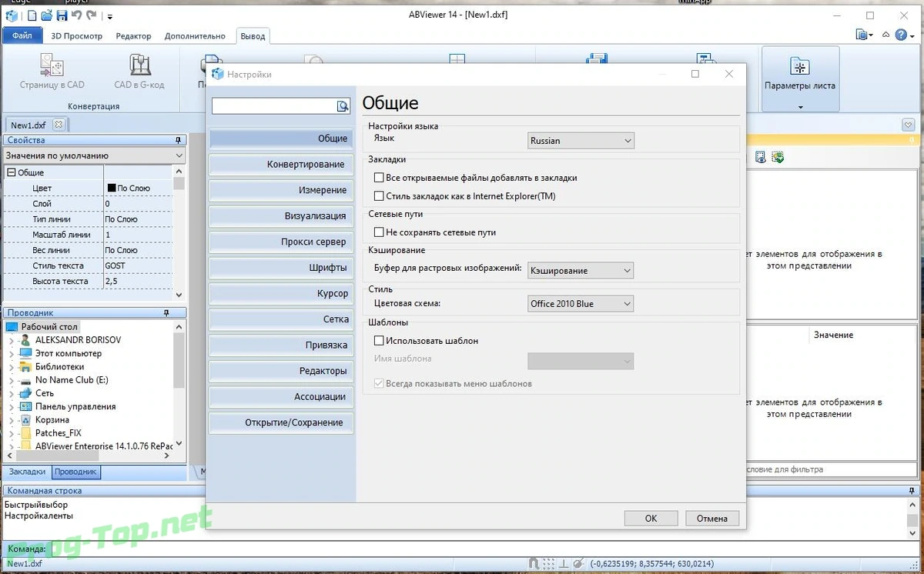This screenshot has height=574, width=924.
Task: Check 'Не сохранять сетевые пути'
Action: [x=378, y=232]
